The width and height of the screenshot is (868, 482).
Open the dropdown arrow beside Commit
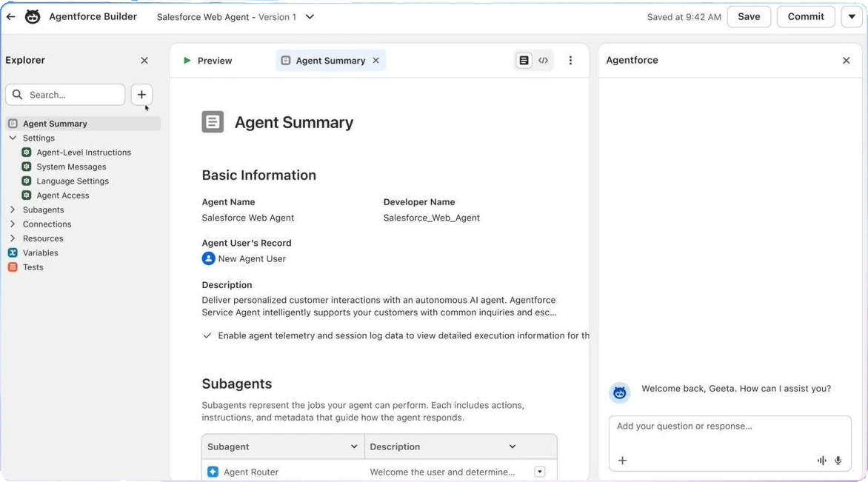pyautogui.click(x=852, y=16)
